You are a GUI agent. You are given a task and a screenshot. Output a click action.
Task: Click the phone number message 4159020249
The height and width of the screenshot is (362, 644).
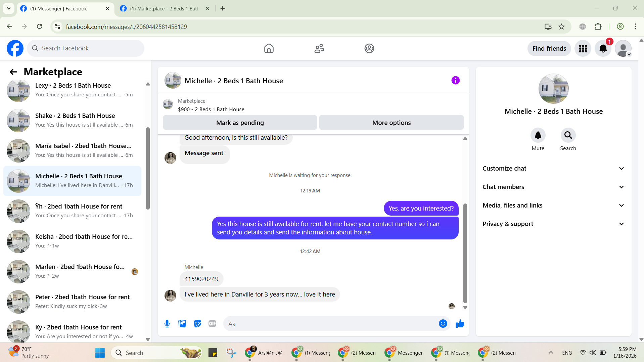click(x=201, y=279)
